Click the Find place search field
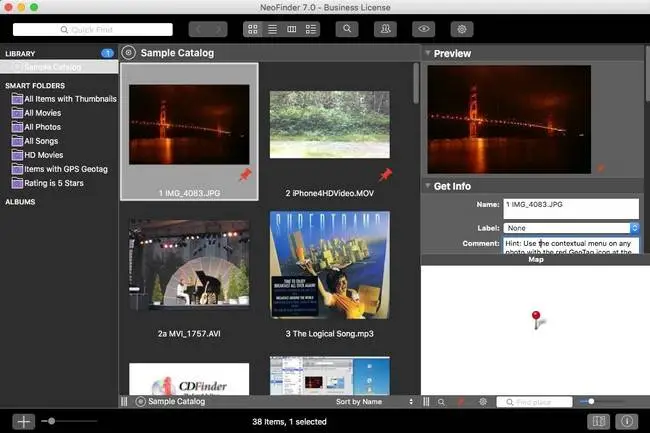The width and height of the screenshot is (650, 433). (534, 402)
